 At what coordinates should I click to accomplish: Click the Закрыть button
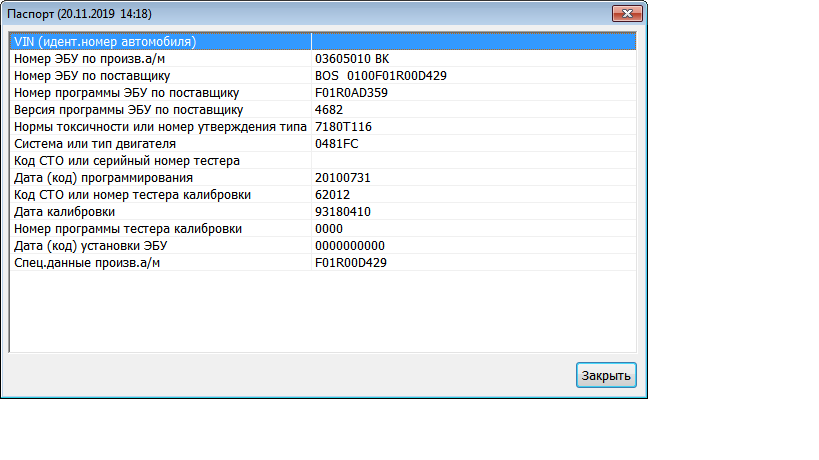click(606, 375)
